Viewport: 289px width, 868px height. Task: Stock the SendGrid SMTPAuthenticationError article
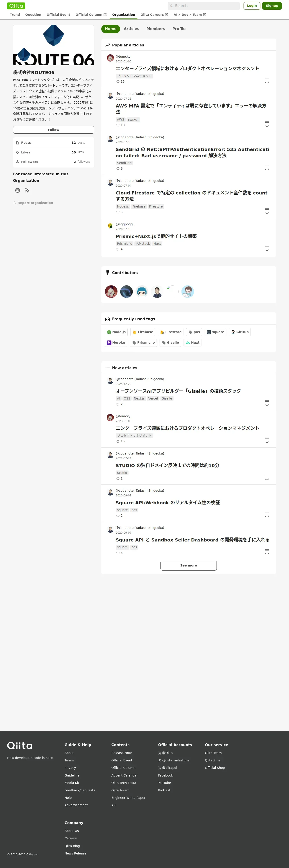[267, 167]
